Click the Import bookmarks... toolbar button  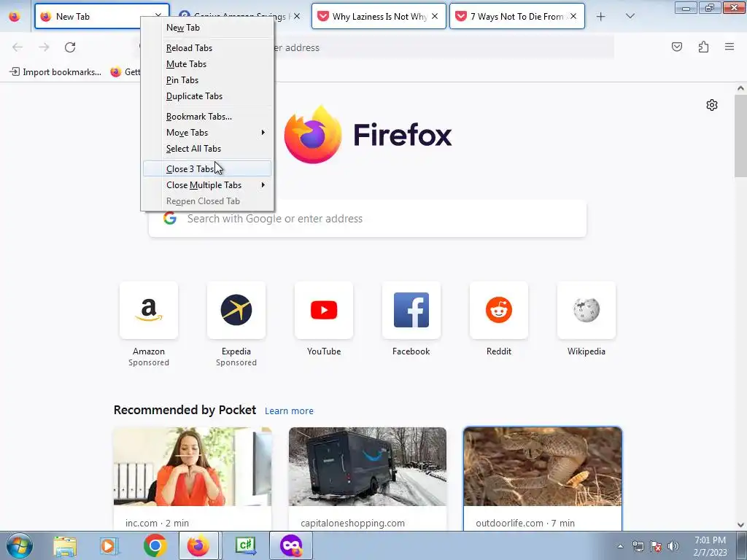(x=55, y=72)
